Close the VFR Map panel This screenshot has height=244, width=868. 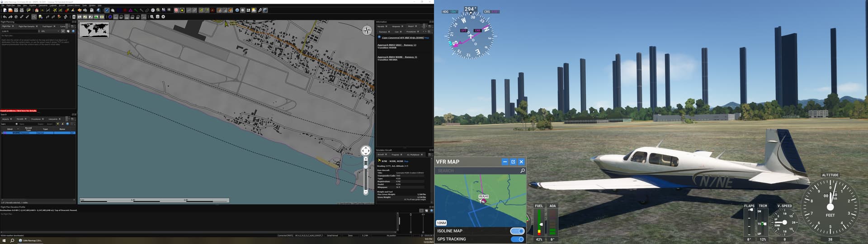521,162
